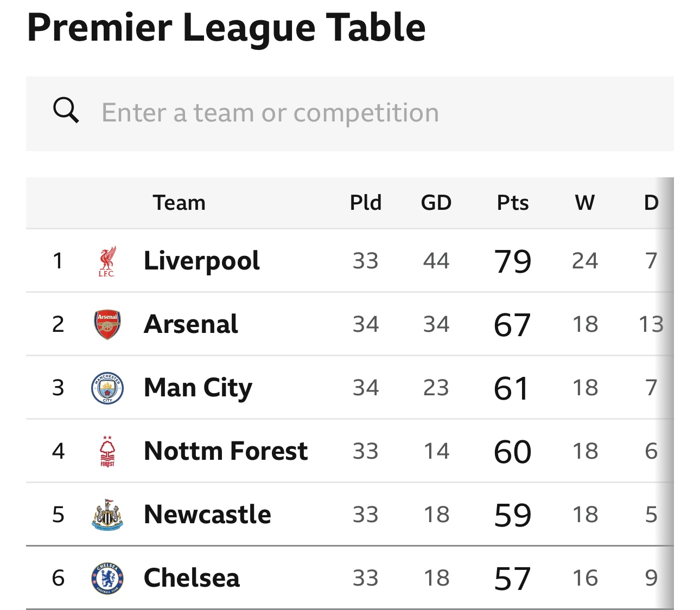The width and height of the screenshot is (700, 610).
Task: Open the Arsenal team link
Action: [x=191, y=324]
